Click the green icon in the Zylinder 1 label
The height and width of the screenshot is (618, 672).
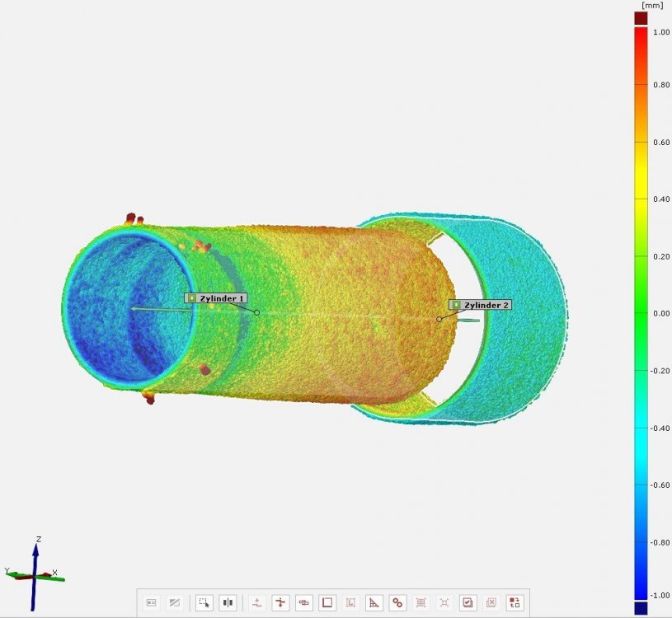click(x=192, y=298)
